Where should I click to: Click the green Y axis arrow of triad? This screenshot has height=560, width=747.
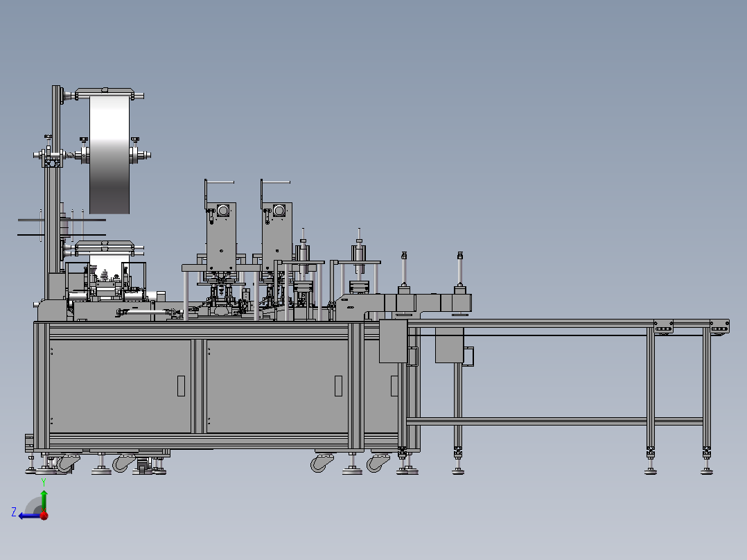click(x=44, y=500)
